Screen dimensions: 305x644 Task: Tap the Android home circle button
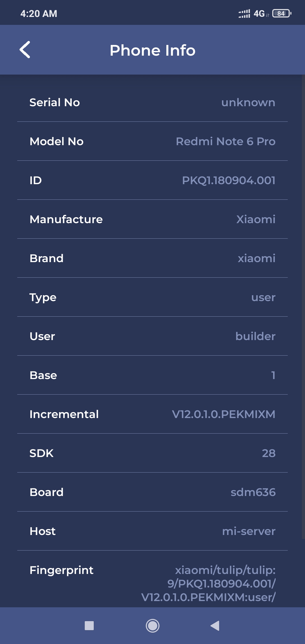pyautogui.click(x=152, y=626)
